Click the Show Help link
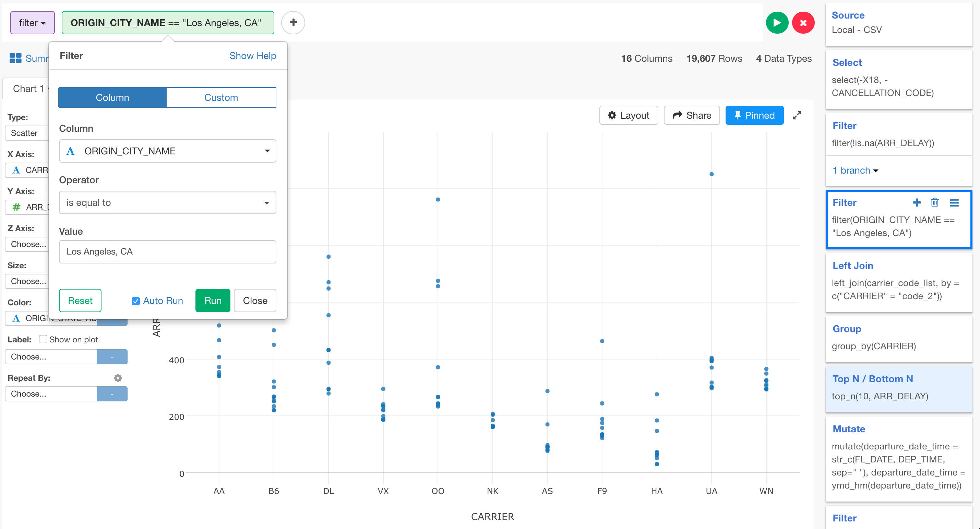The height and width of the screenshot is (529, 980). (253, 56)
